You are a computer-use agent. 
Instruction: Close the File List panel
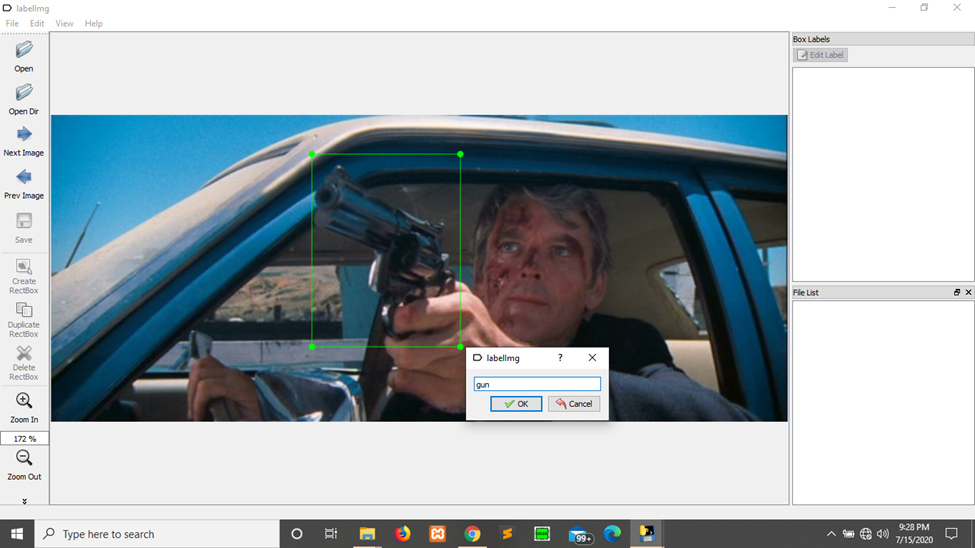[968, 292]
